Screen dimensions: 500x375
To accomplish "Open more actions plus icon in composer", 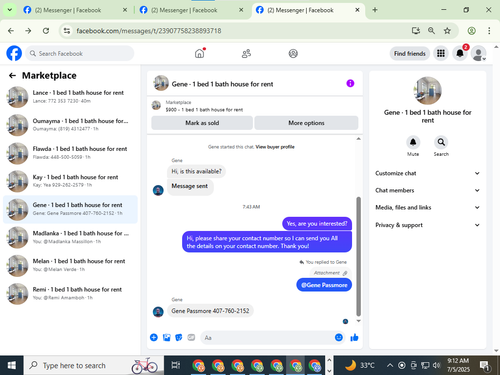I will coord(154,338).
